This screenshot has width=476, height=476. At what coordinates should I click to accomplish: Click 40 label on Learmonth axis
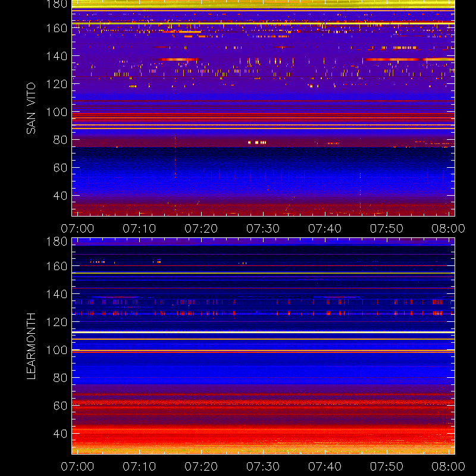pyautogui.click(x=60, y=434)
